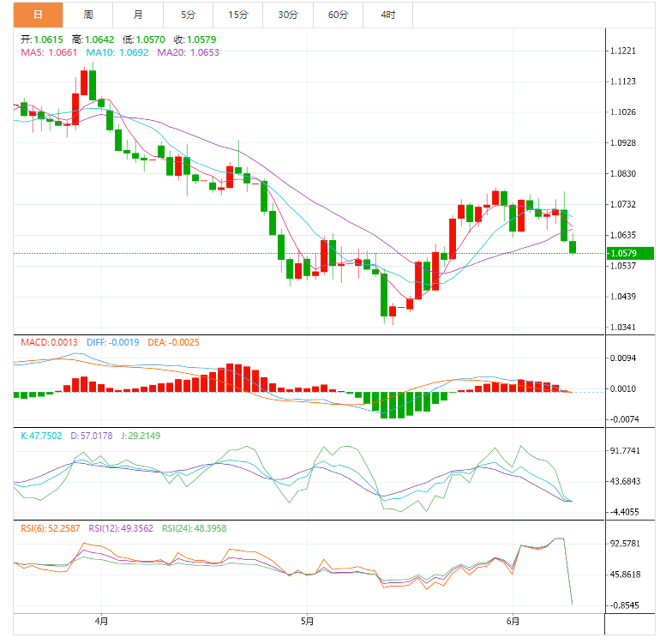
Task: Click the 0.0010 MACD axis label
Action: (x=623, y=388)
